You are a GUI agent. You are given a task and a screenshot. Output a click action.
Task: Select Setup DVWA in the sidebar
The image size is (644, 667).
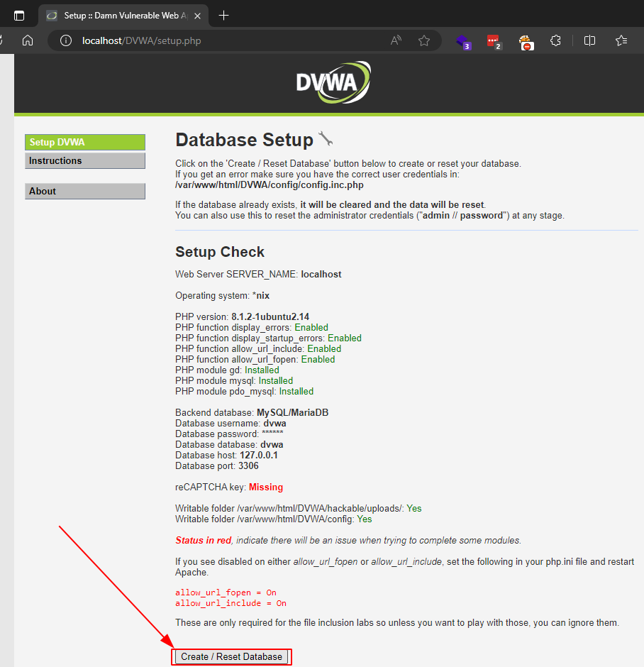point(84,142)
